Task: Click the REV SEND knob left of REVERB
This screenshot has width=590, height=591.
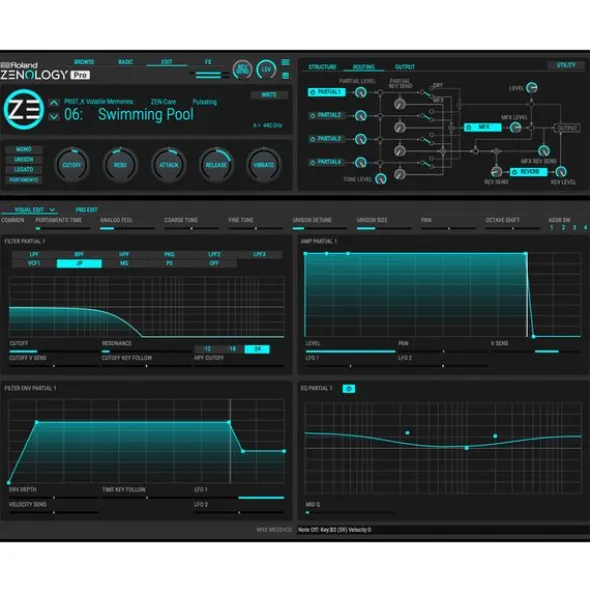Action: point(496,171)
